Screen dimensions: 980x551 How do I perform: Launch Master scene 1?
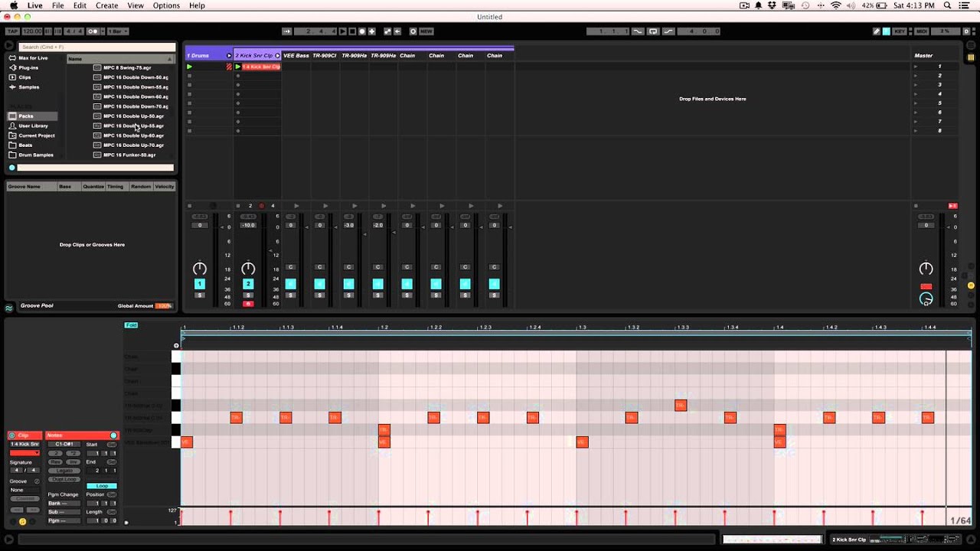point(915,67)
